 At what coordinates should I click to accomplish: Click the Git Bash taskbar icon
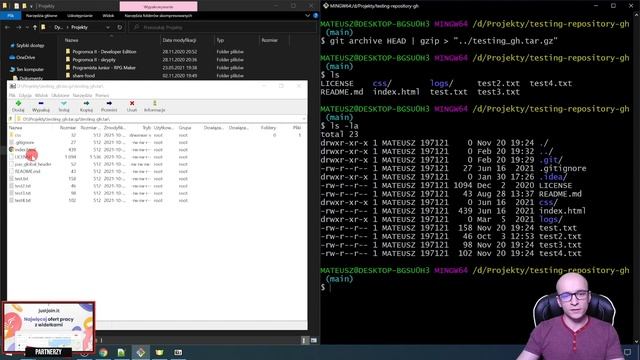(140, 352)
